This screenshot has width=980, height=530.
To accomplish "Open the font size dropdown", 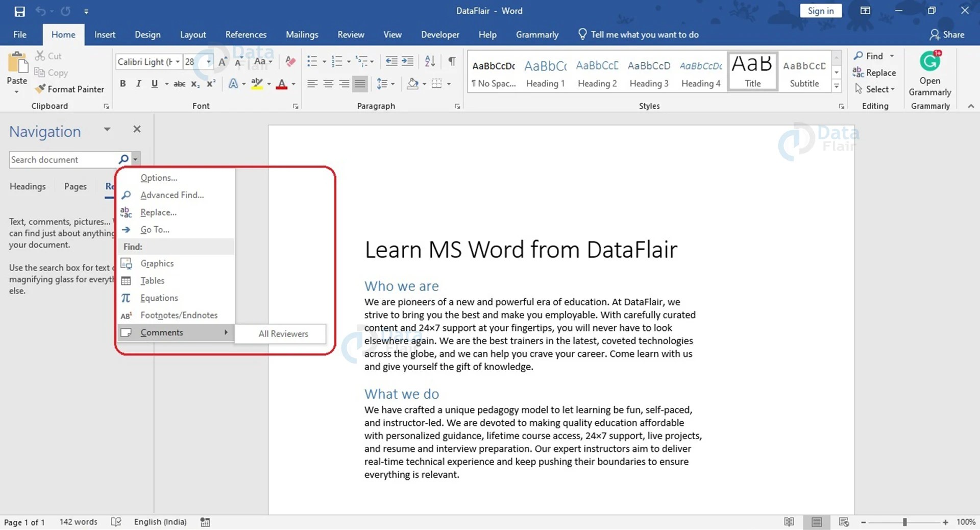I will (207, 61).
